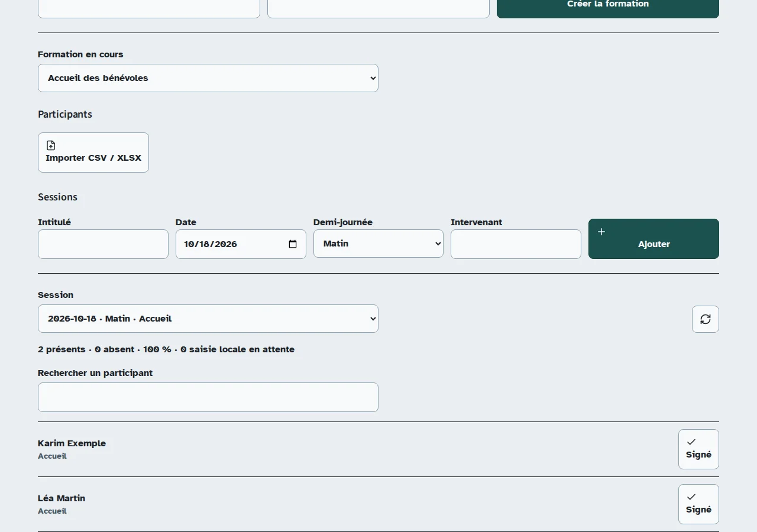The image size is (757, 532).
Task: Click the refresh session icon button
Action: 705,319
